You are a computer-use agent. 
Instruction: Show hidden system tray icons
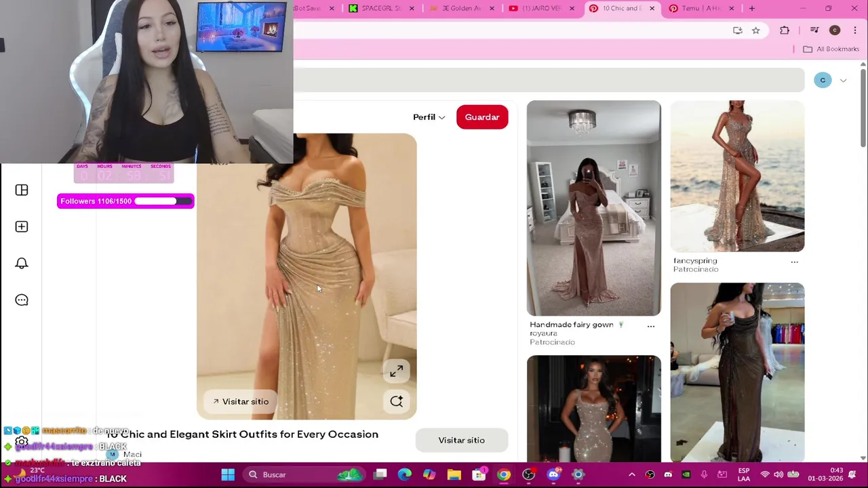(x=632, y=474)
